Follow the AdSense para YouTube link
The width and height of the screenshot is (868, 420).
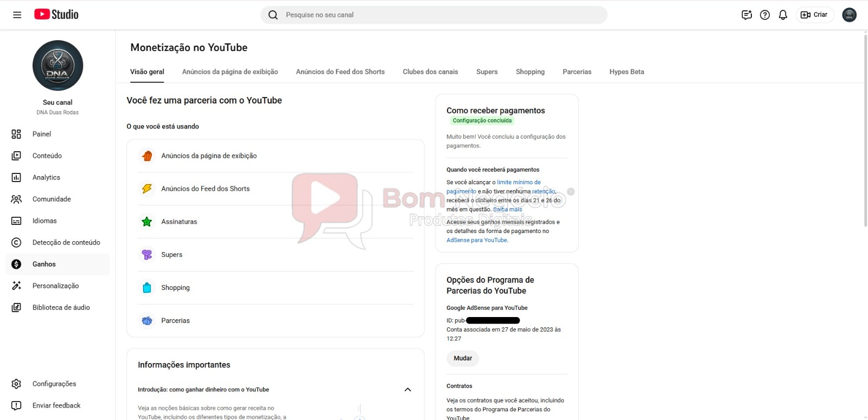tap(476, 240)
